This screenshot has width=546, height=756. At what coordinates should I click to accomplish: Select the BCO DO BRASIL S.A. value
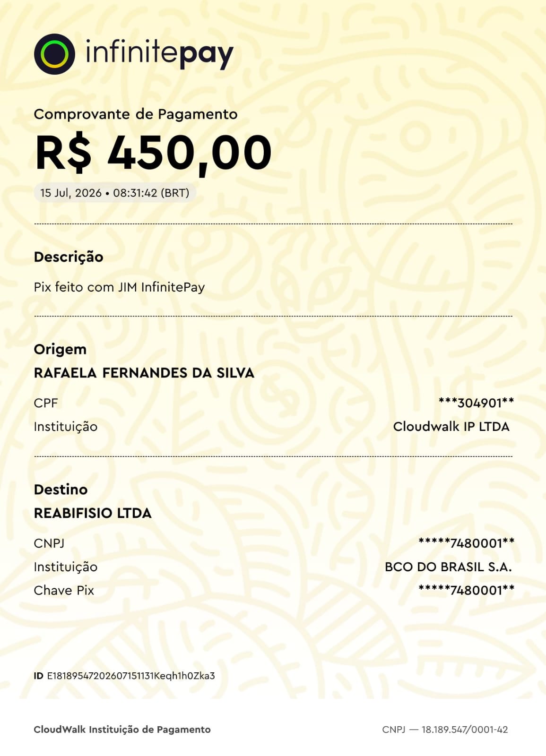point(449,567)
